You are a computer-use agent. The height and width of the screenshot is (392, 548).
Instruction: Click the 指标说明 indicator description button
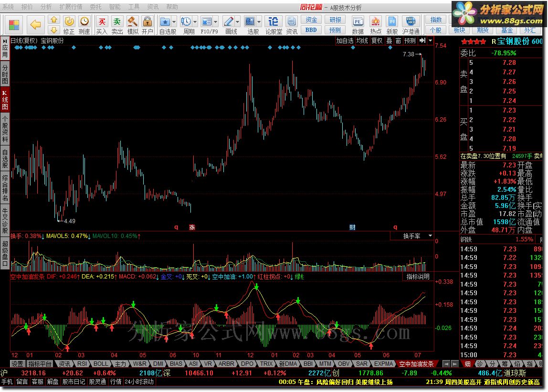418,277
